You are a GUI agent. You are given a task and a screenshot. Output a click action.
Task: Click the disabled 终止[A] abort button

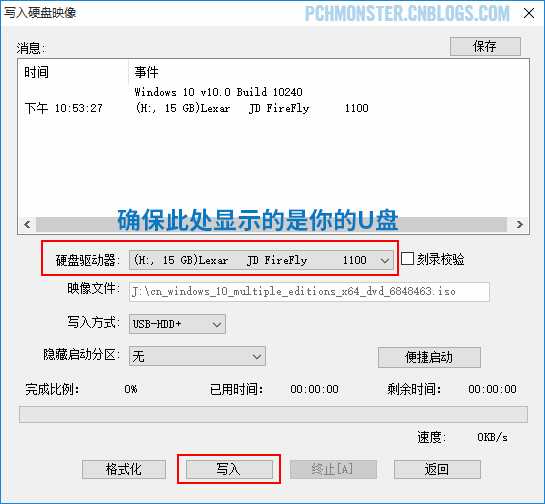333,470
